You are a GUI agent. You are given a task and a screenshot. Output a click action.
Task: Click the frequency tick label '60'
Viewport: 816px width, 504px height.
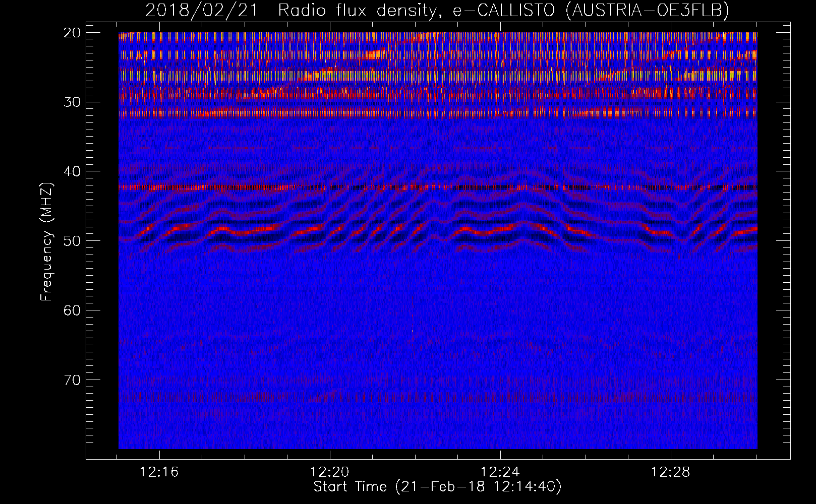(x=73, y=310)
